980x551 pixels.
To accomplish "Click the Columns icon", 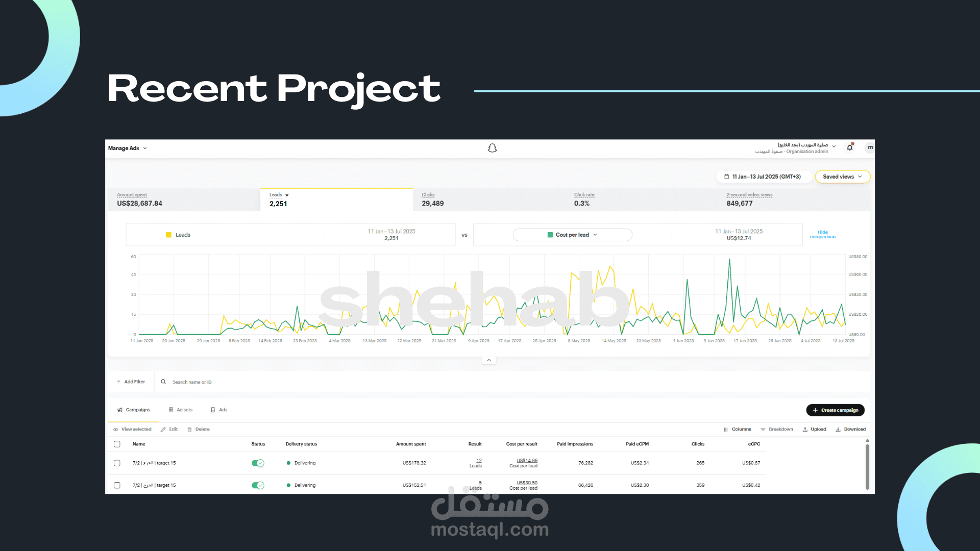I will point(726,430).
